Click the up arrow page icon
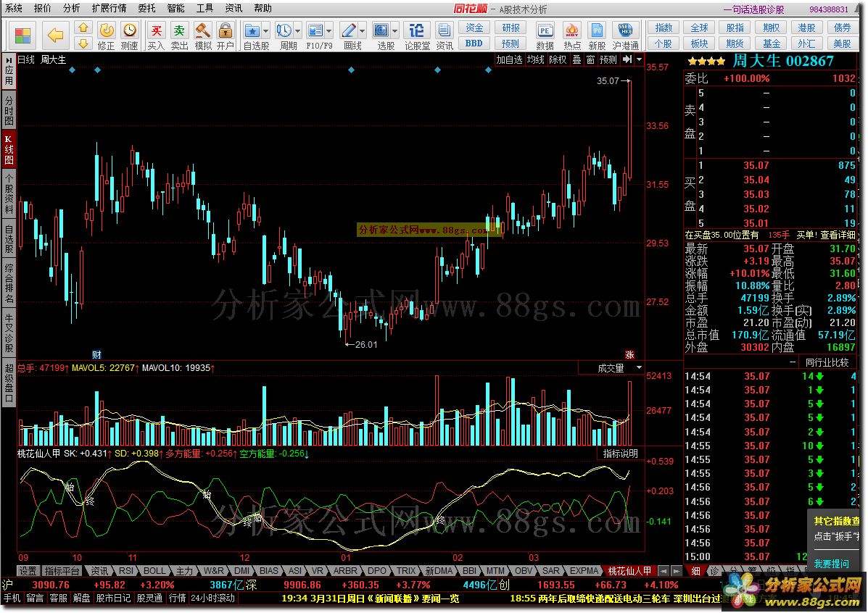 (83, 28)
